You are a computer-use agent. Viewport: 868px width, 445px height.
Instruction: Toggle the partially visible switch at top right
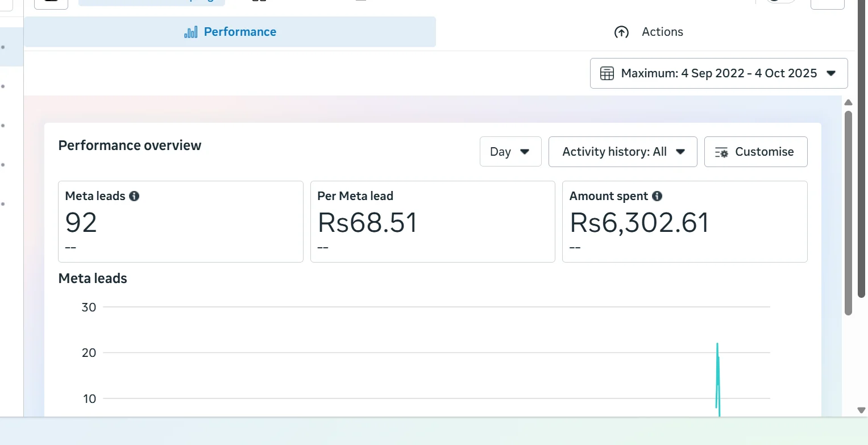tap(780, 2)
